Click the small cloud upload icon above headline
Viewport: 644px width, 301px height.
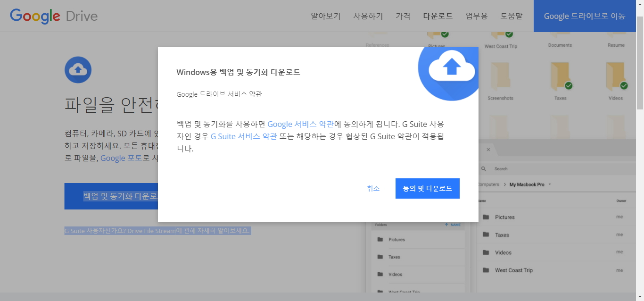[78, 70]
